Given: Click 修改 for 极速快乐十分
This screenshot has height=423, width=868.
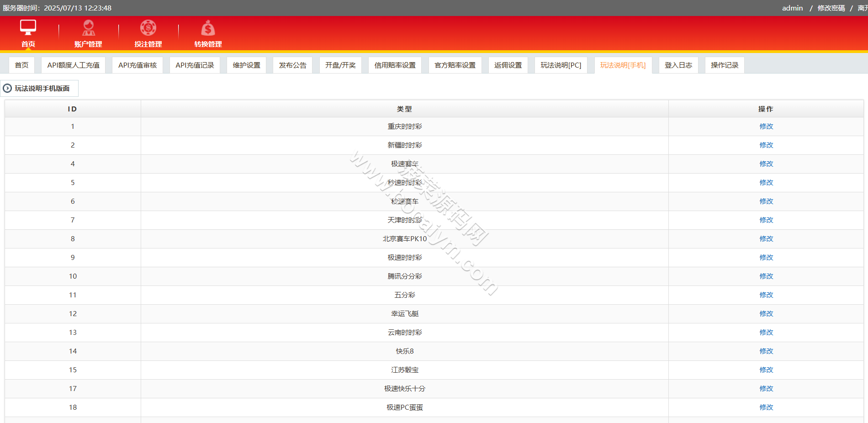Looking at the screenshot, I should pos(766,389).
